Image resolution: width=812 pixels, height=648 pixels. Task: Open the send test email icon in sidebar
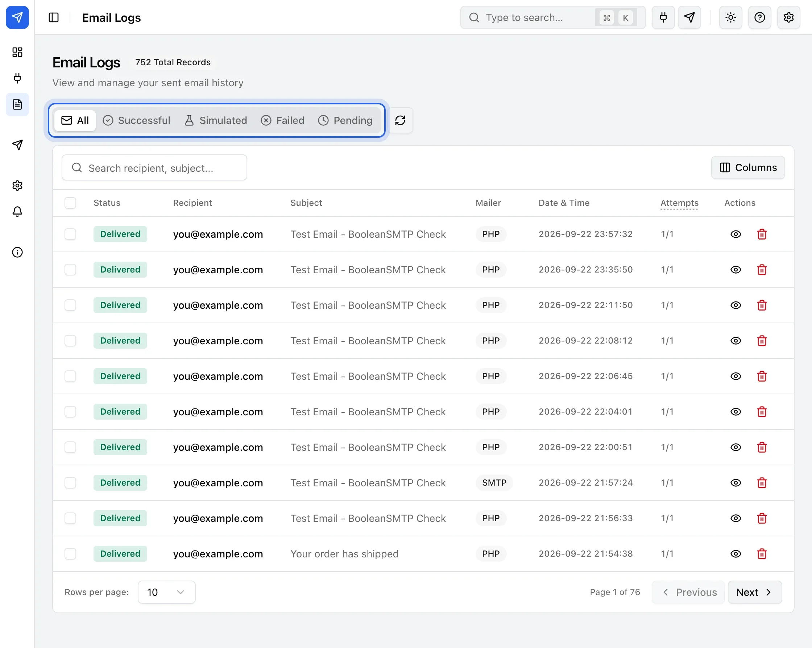pyautogui.click(x=17, y=145)
